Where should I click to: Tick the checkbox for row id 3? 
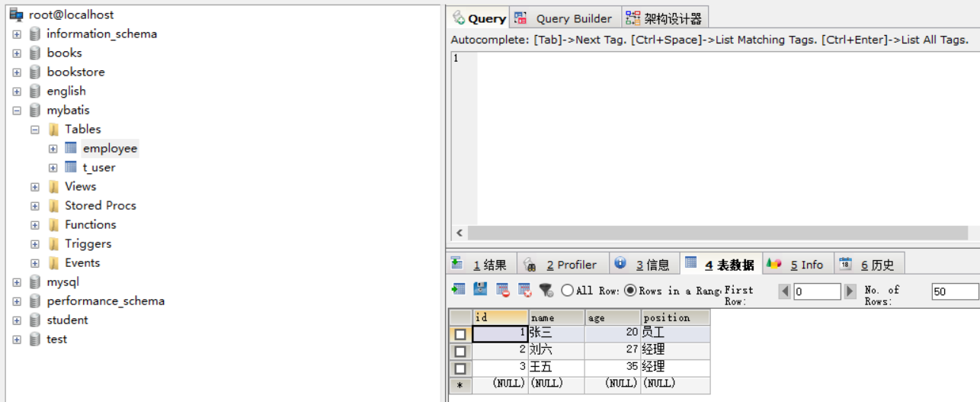(460, 368)
